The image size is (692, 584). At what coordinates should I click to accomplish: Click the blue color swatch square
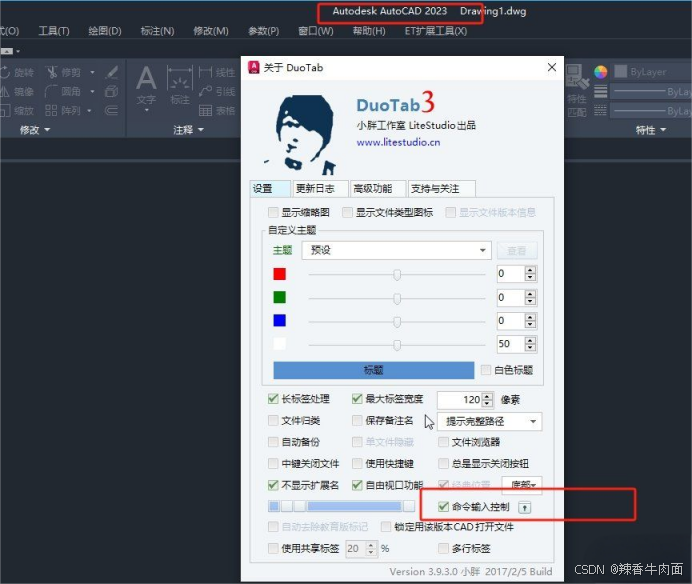pyautogui.click(x=279, y=320)
